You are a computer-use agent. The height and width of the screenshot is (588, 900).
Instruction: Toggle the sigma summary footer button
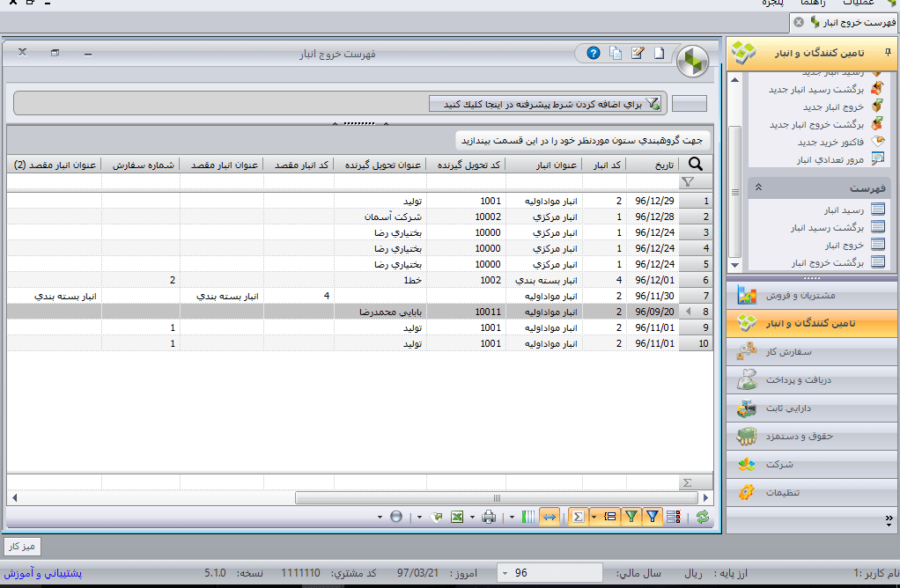579,517
